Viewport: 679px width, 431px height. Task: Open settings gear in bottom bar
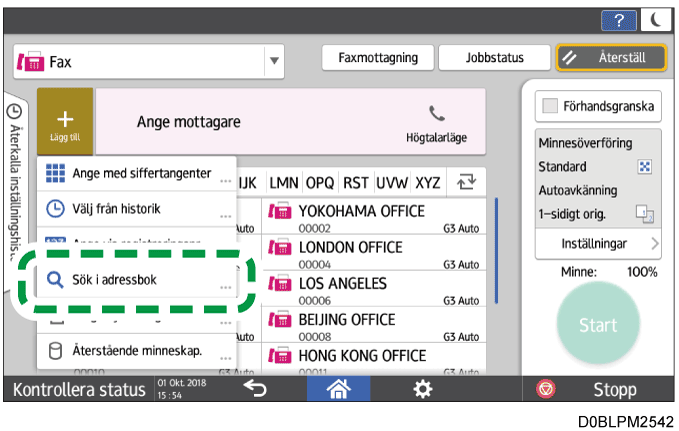coord(423,387)
